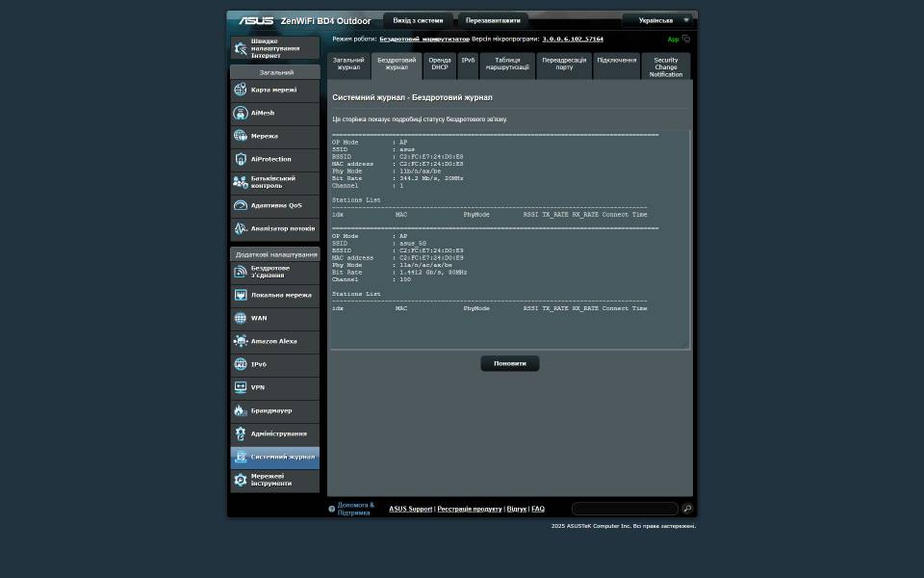The width and height of the screenshot is (924, 578).
Task: Expand the WAN sidebar section
Action: [273, 318]
